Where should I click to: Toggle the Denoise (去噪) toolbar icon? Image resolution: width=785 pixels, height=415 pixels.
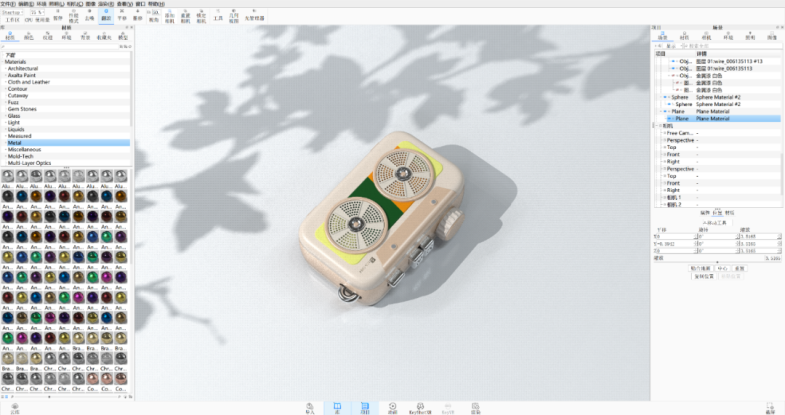coord(90,16)
